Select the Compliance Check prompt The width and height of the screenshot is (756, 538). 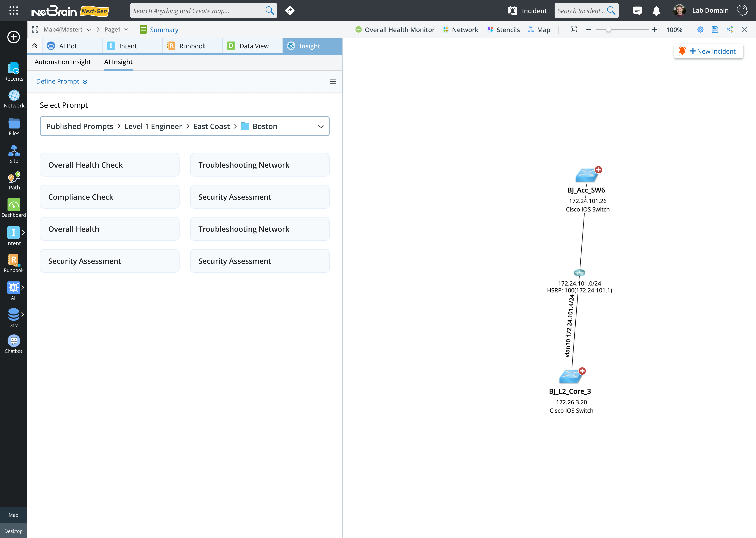109,197
